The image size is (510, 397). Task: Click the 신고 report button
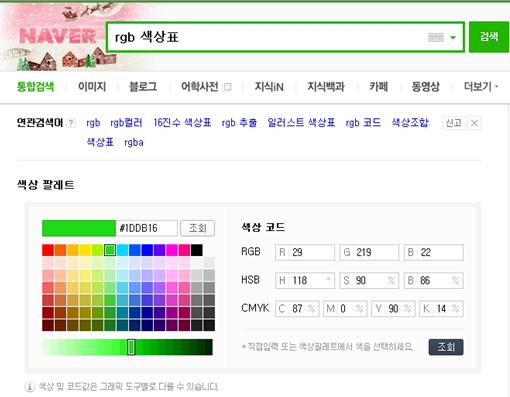[x=454, y=123]
